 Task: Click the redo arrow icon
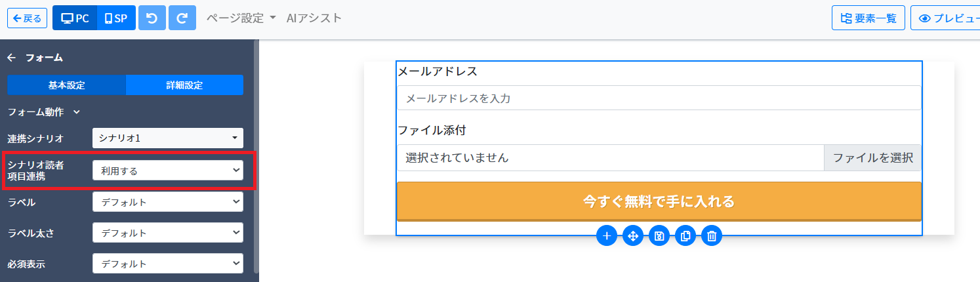(x=182, y=18)
